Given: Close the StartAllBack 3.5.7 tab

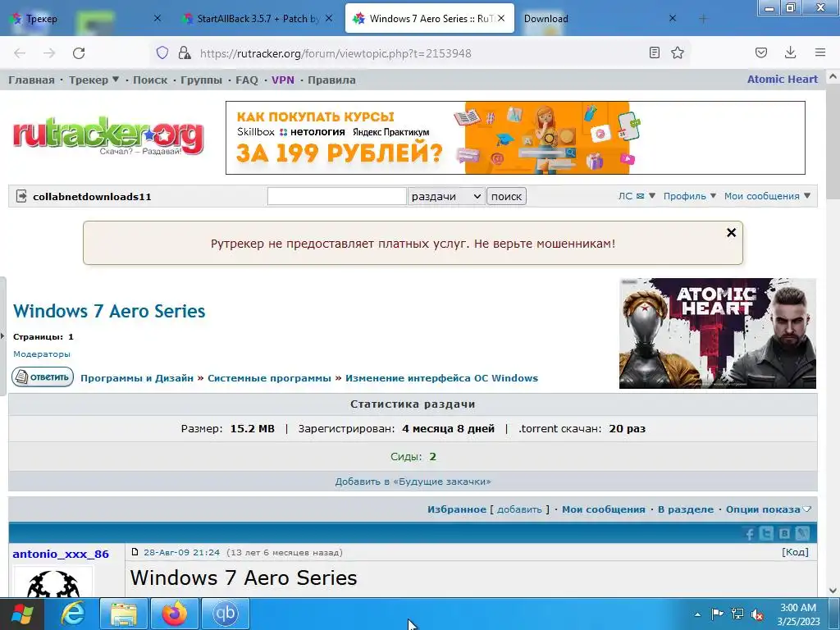Looking at the screenshot, I should pyautogui.click(x=329, y=18).
